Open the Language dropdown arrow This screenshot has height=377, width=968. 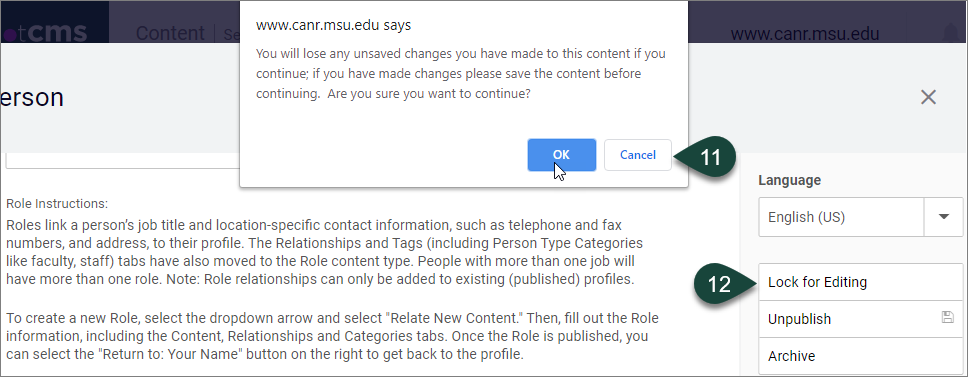click(943, 217)
